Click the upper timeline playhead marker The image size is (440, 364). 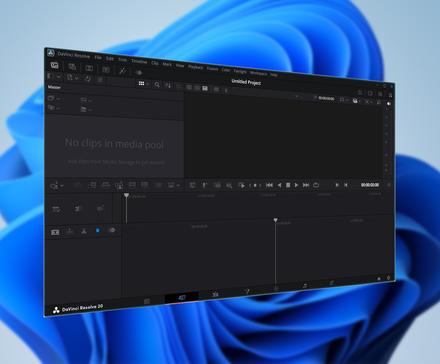coord(126,195)
